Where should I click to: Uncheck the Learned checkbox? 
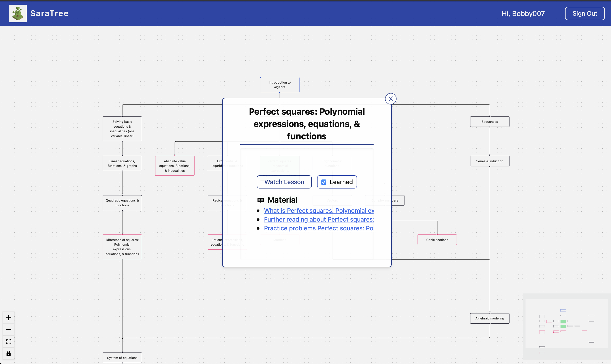[x=323, y=182]
